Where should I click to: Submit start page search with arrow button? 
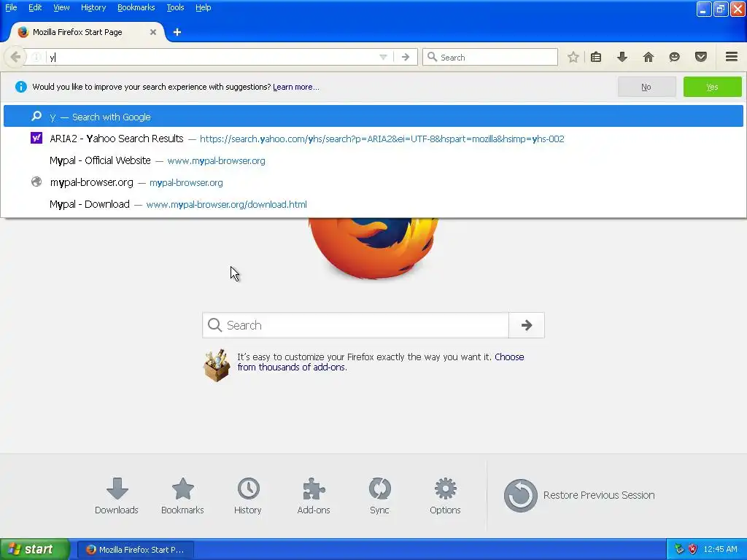527,325
